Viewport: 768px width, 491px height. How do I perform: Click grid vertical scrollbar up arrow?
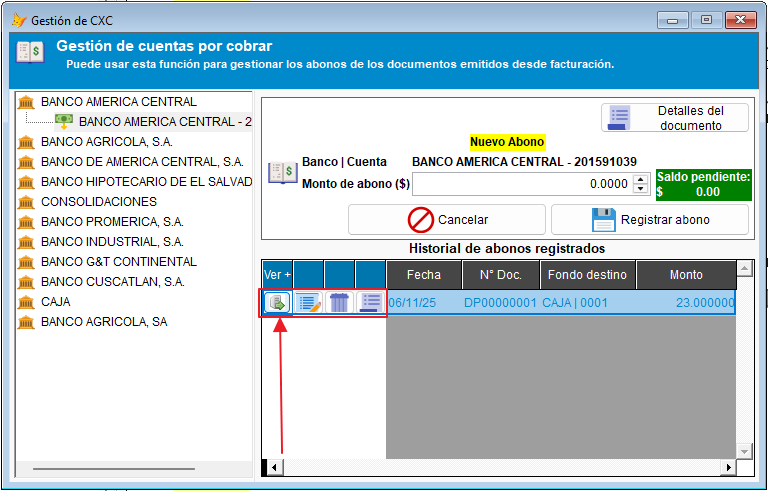pos(744,269)
